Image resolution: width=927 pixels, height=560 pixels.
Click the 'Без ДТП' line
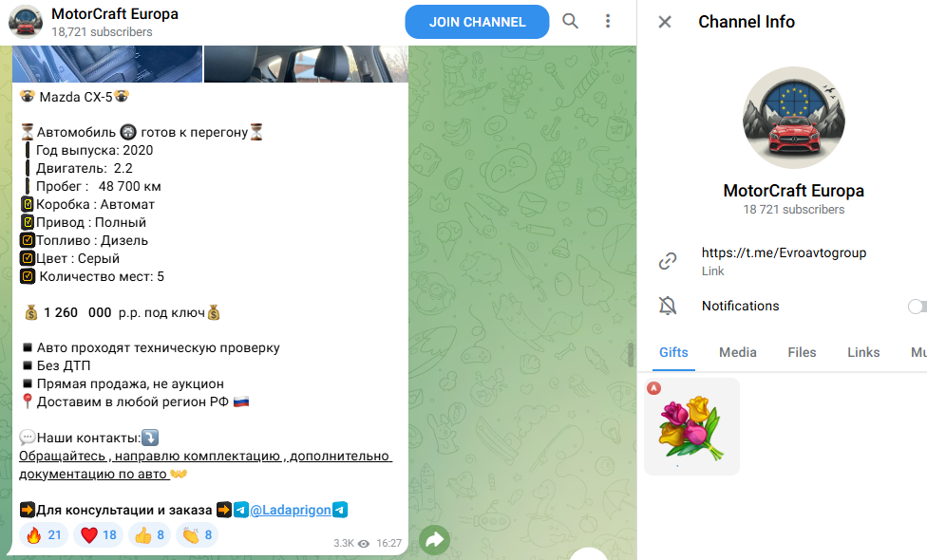(x=64, y=365)
